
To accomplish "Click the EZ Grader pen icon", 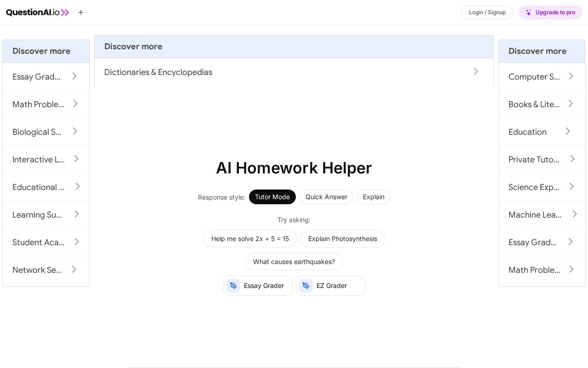I will (306, 286).
